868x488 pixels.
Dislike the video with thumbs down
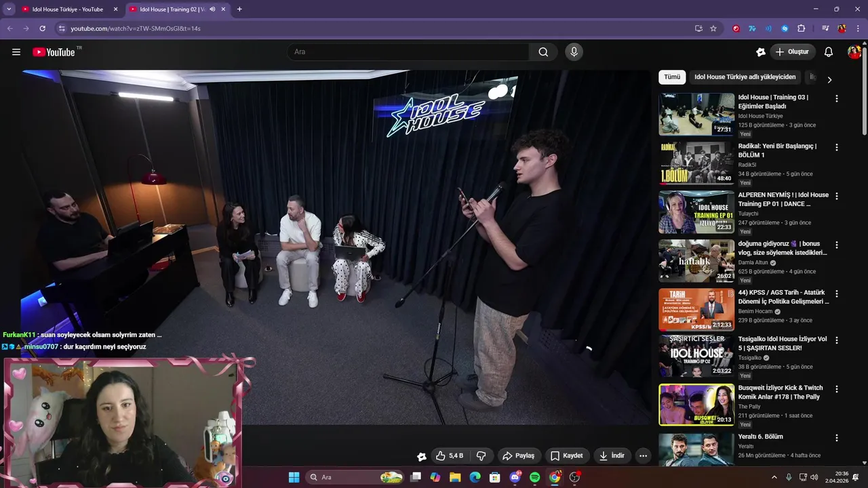[x=481, y=456]
